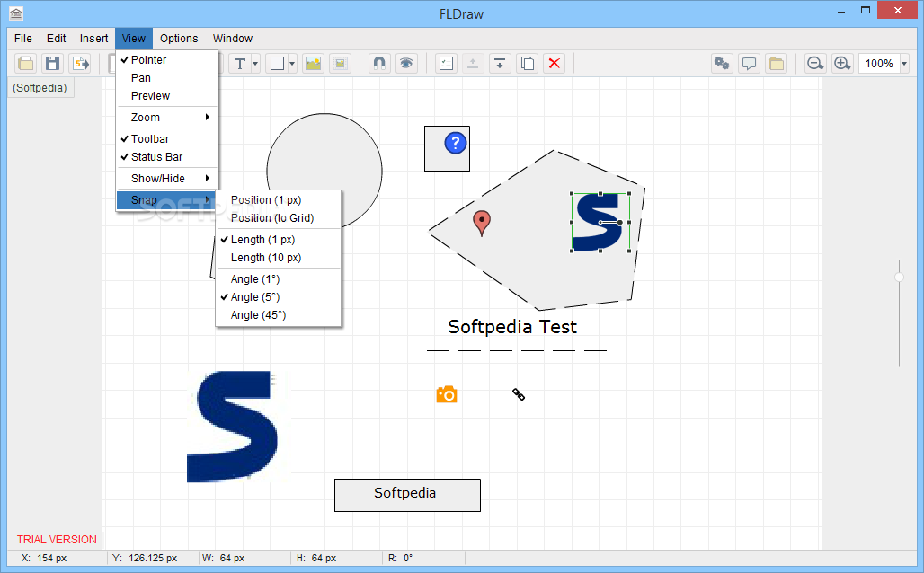Open the 100% zoom dropdown arrow

[x=904, y=64]
